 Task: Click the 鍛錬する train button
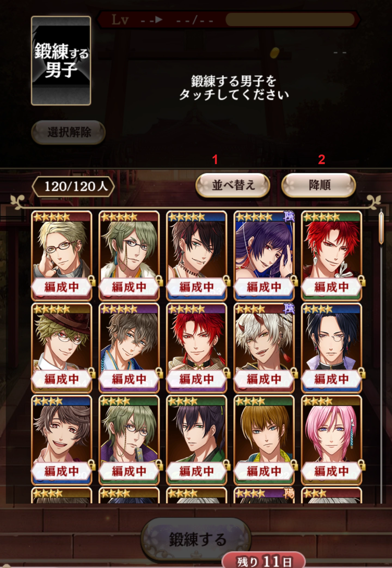[196, 539]
